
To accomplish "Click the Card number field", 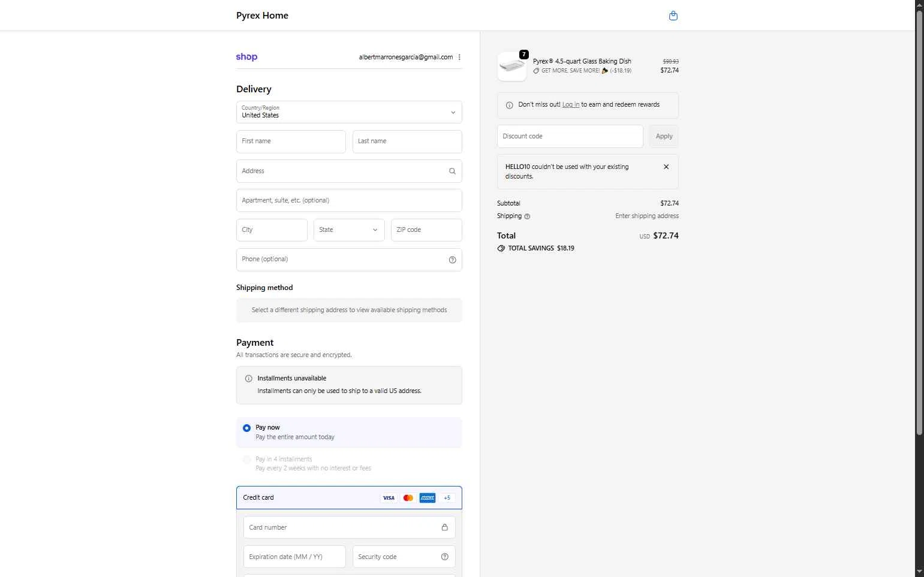I will coord(349,527).
